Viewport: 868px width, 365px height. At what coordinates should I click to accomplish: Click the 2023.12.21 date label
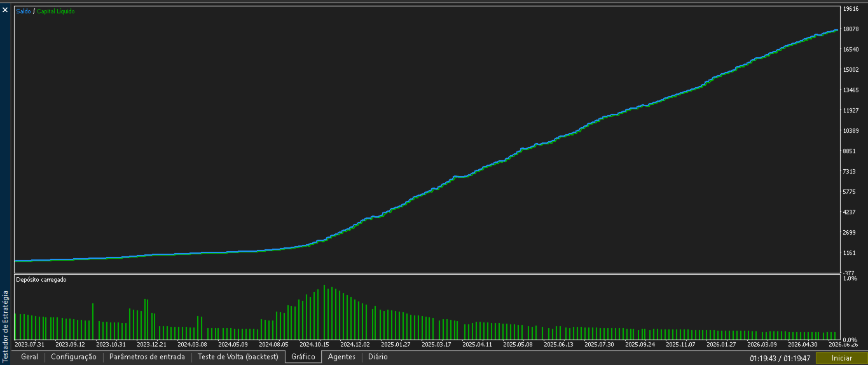[151, 345]
